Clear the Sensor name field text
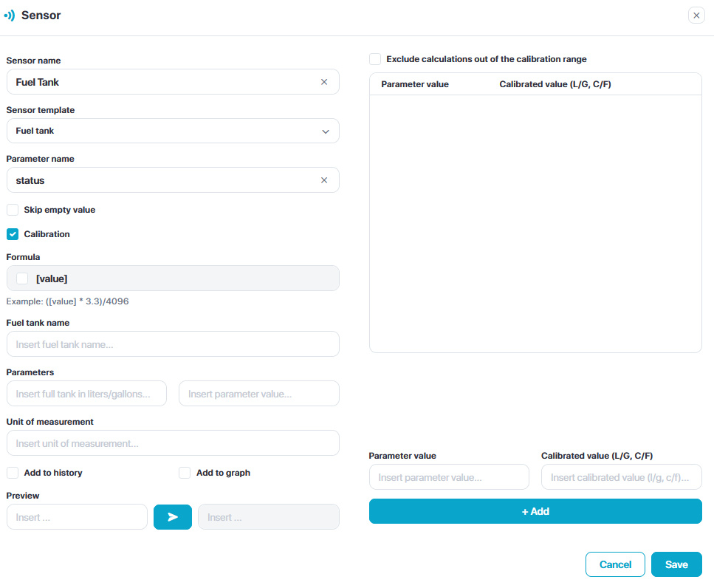 (324, 82)
